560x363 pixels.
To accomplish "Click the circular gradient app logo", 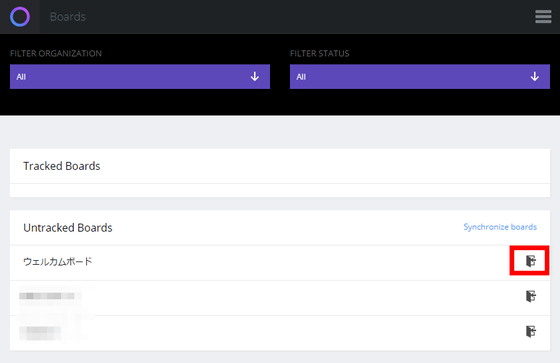I will [20, 17].
